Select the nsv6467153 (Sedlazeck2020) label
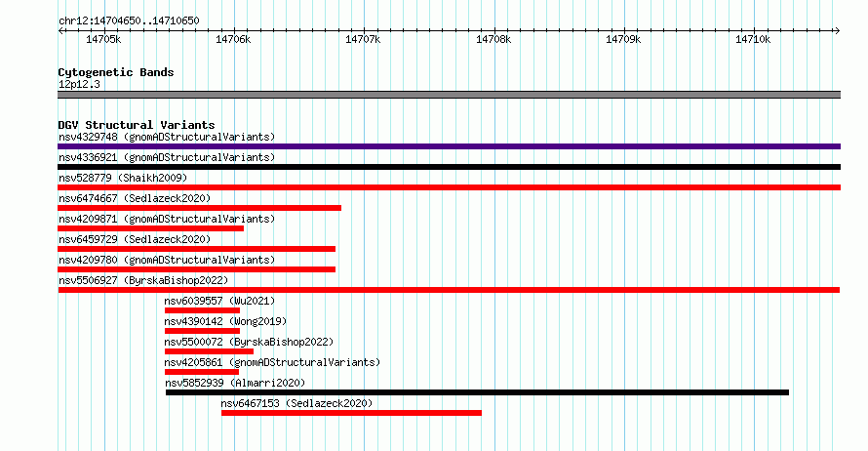This screenshot has width=868, height=451. tap(296, 403)
